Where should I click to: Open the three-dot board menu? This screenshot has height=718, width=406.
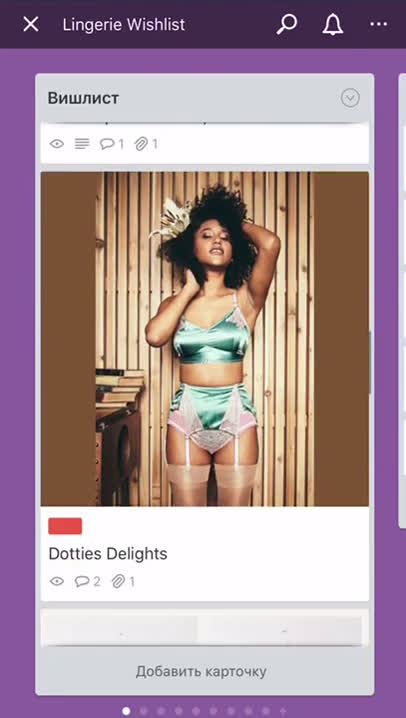[379, 24]
